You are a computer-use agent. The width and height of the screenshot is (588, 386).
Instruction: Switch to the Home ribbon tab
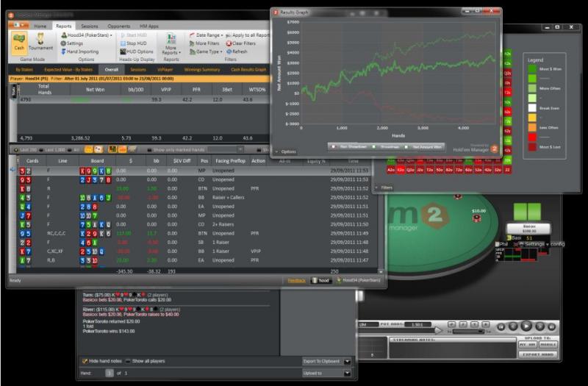40,26
